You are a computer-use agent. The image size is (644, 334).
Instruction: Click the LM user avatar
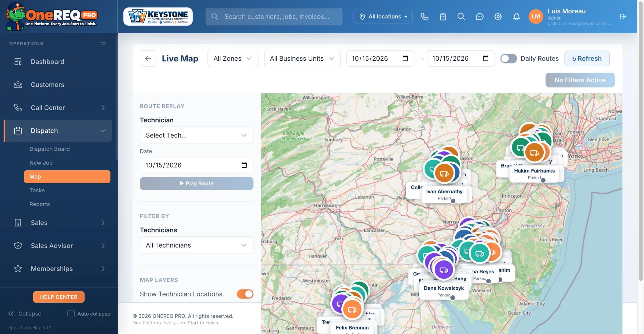tap(536, 17)
